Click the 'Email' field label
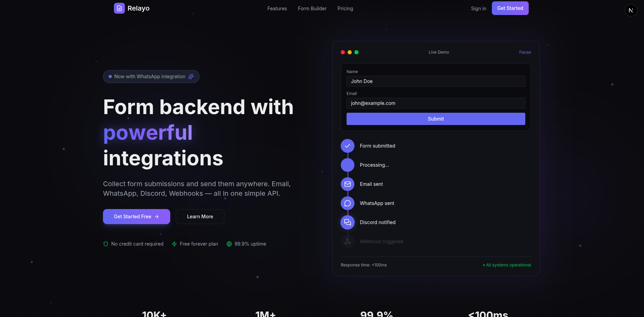Image resolution: width=644 pixels, height=317 pixels. pyautogui.click(x=352, y=94)
